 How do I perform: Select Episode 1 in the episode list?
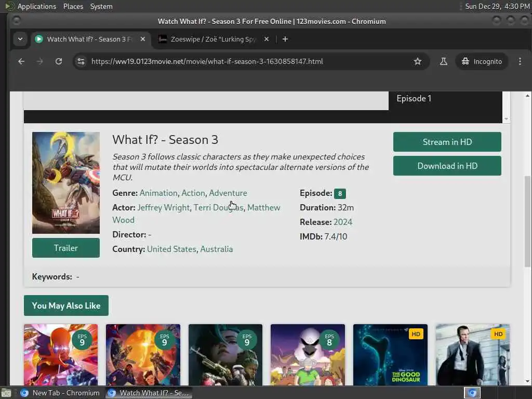point(414,98)
